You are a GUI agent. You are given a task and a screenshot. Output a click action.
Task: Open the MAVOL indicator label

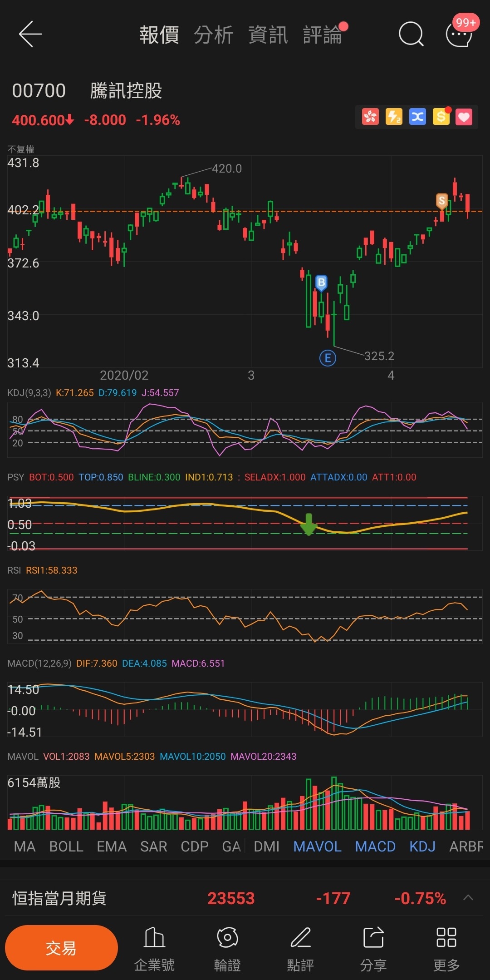pos(23,757)
